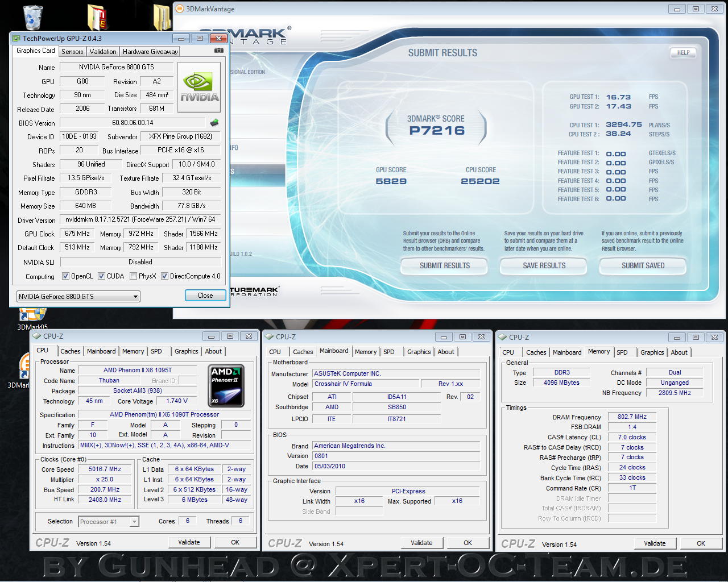Click the Driver Version field in GPU-Z
Screen dimensions: 728x582
pyautogui.click(x=140, y=219)
